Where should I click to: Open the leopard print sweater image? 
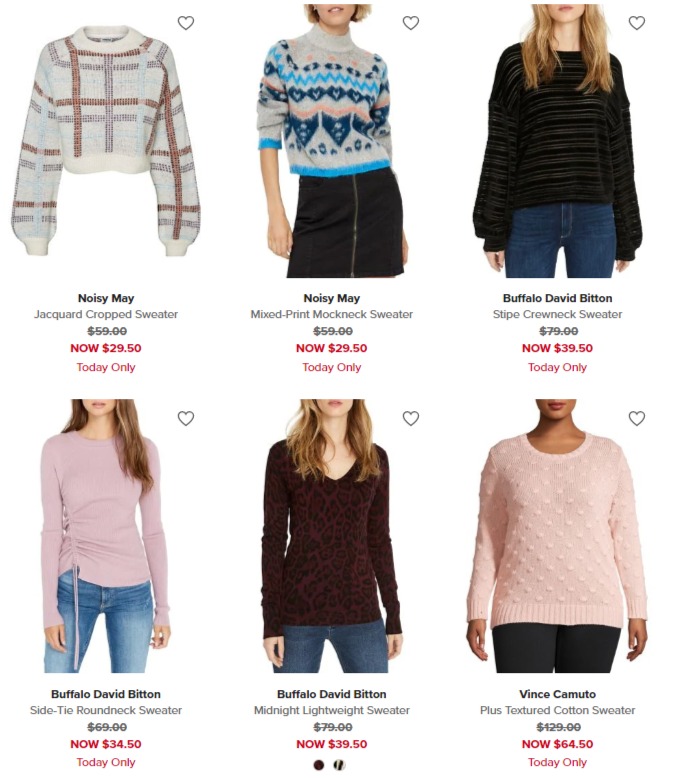tap(332, 536)
